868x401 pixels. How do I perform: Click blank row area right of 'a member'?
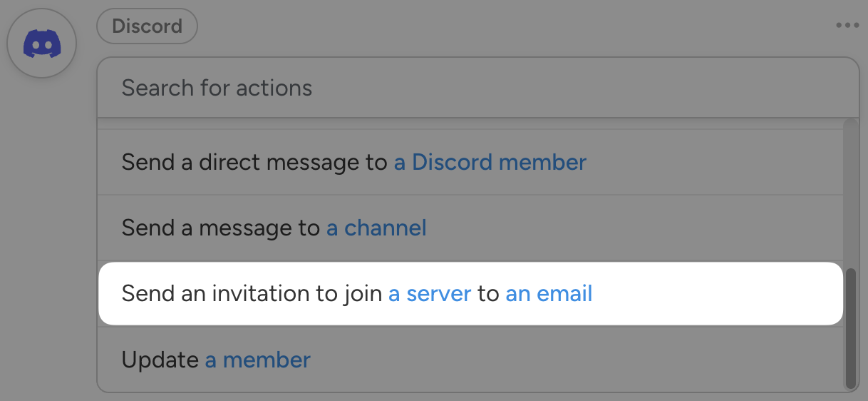570,360
